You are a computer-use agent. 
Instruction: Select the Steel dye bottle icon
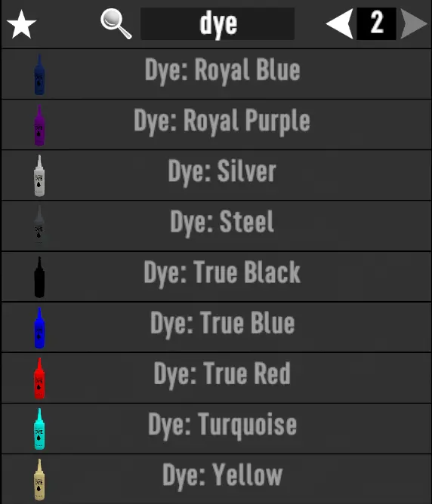pyautogui.click(x=39, y=226)
